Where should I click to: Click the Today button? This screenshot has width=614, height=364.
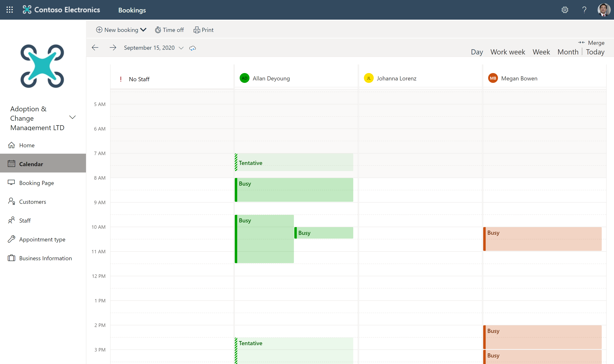click(595, 52)
